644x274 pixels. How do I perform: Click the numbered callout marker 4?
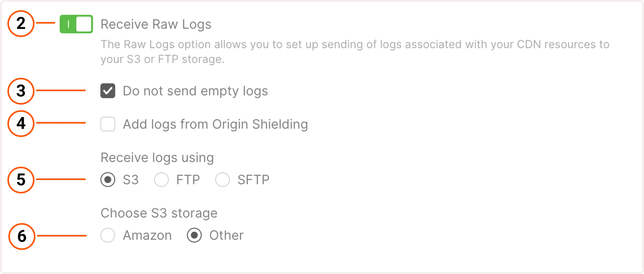[x=21, y=124]
